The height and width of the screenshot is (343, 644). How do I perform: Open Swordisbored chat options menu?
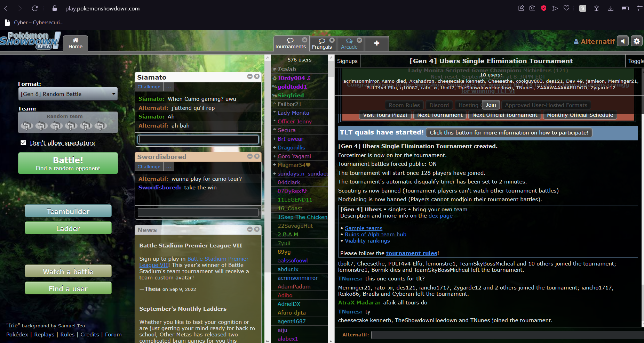pos(169,167)
